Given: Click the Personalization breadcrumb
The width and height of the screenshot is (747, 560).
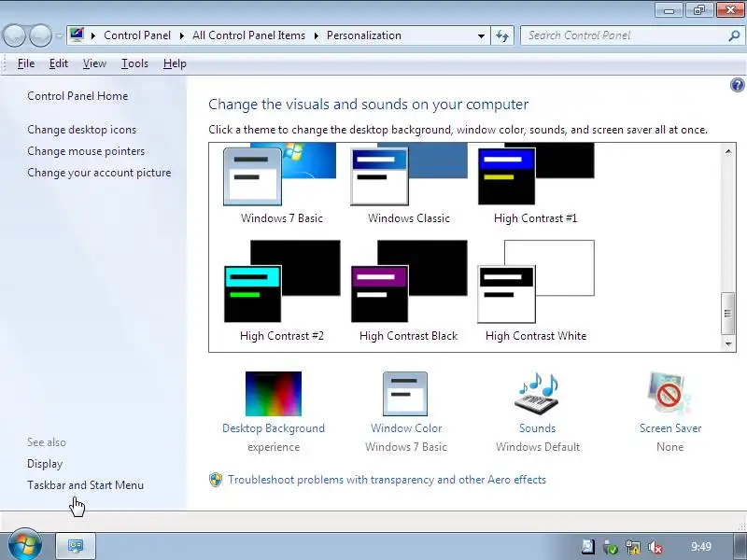Looking at the screenshot, I should (x=364, y=35).
